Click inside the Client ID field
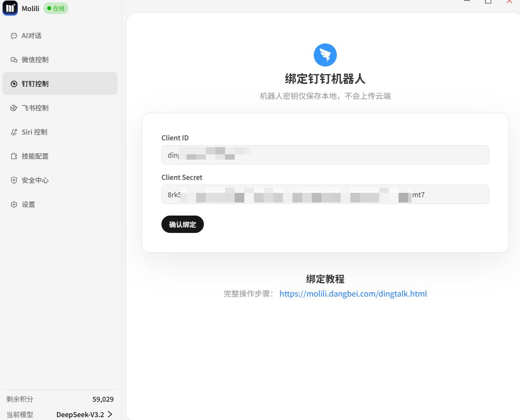This screenshot has width=520, height=420. [325, 155]
